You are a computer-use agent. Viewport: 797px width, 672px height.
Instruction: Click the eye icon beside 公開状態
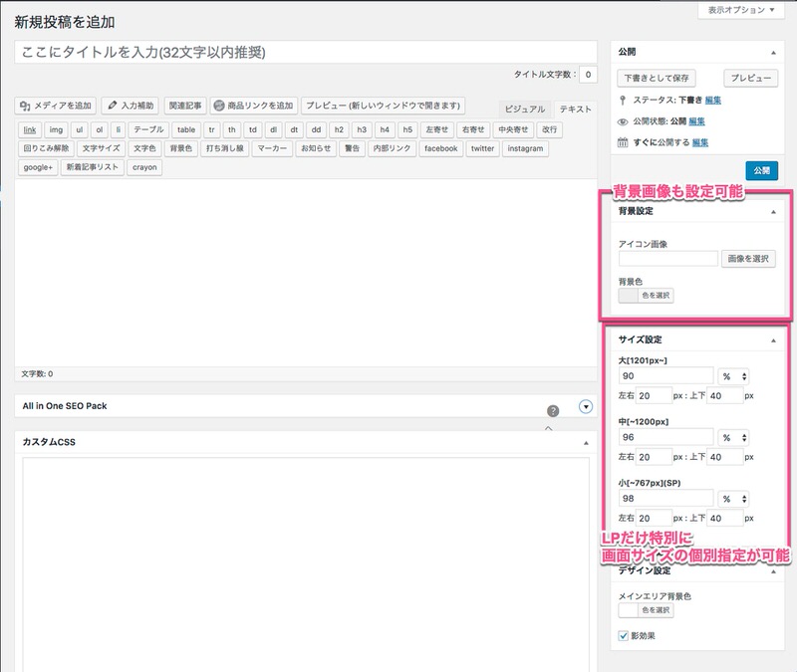pyautogui.click(x=623, y=121)
